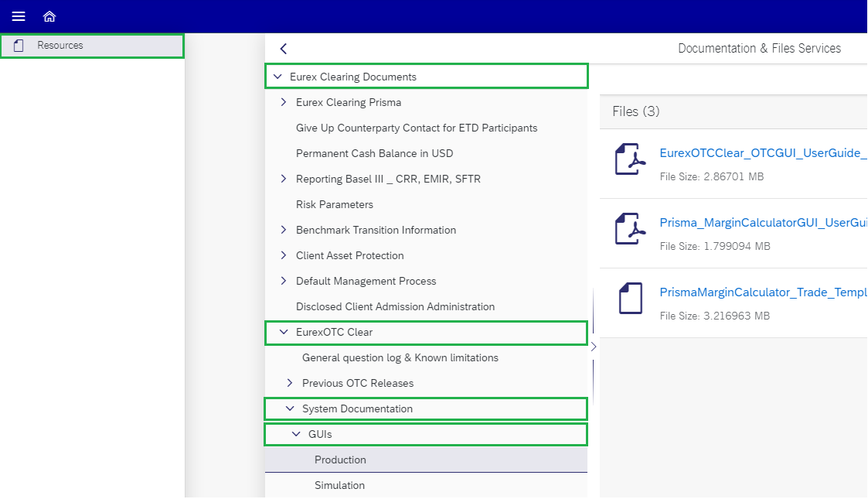
Task: Collapse the EurexOTC Clear node
Action: point(284,332)
